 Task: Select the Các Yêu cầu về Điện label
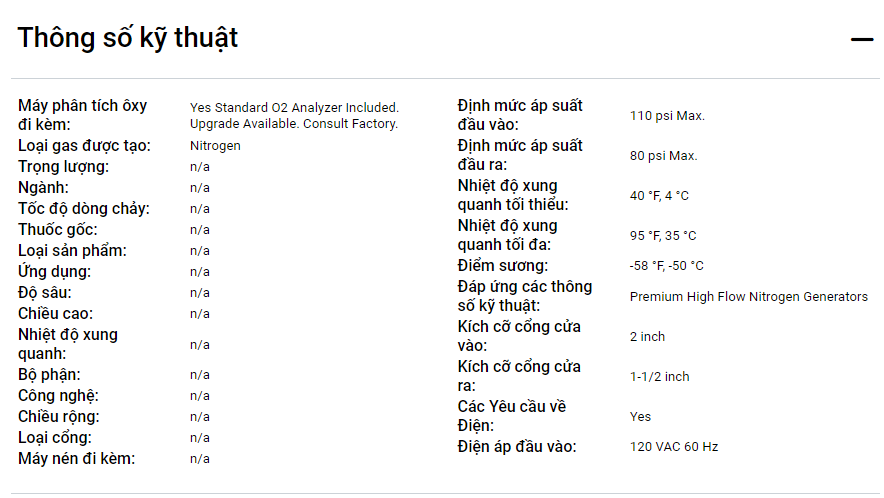511,416
